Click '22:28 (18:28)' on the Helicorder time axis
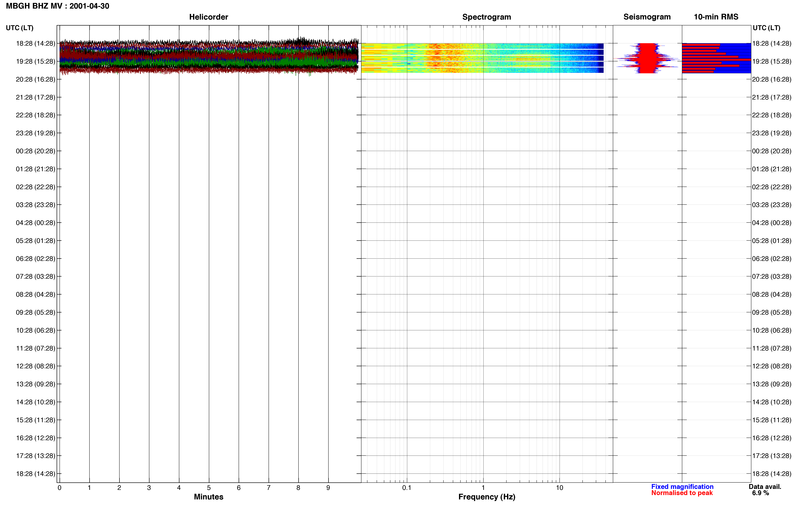812x508 pixels. click(36, 115)
